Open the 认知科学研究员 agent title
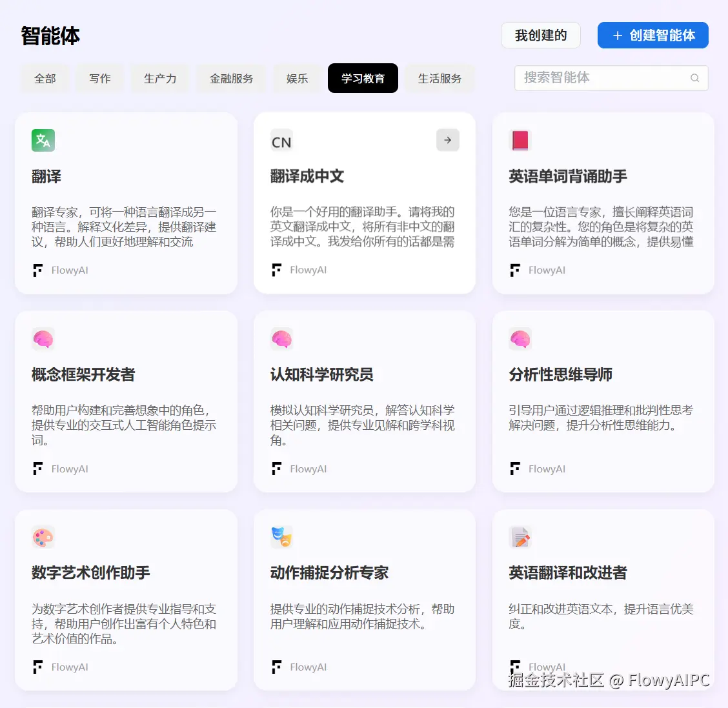Screen dimensions: 728x708 tap(322, 374)
